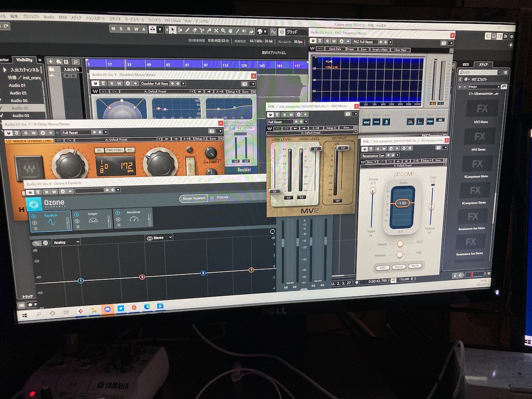Select the Glue tool in toolbar
Viewport: 532px width, 399px height.
[x=208, y=31]
